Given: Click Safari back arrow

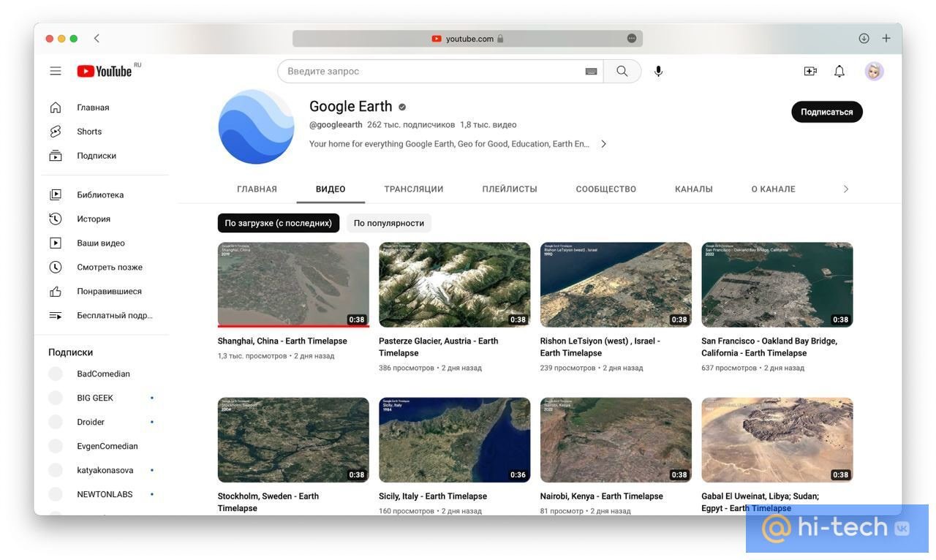Looking at the screenshot, I should coord(97,38).
